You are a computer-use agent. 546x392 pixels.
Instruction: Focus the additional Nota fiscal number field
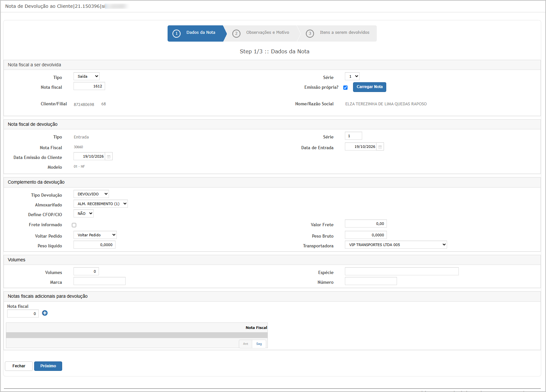click(x=23, y=314)
